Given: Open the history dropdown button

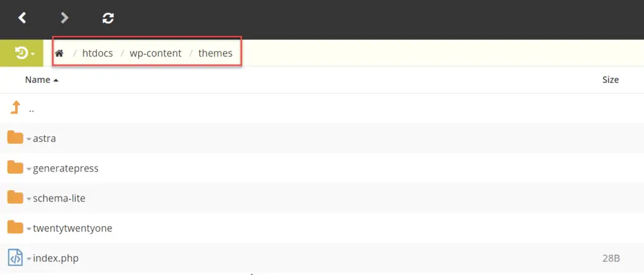Looking at the screenshot, I should coord(21,53).
